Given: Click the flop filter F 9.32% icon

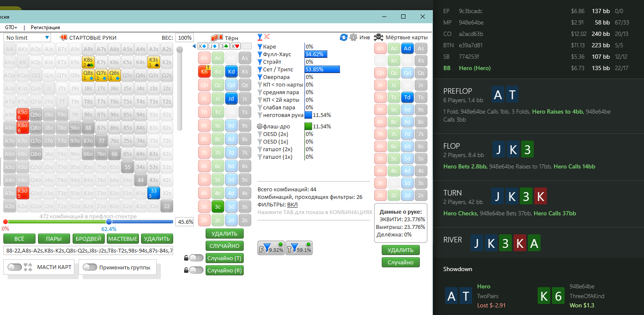Looking at the screenshot, I should coord(271,248).
